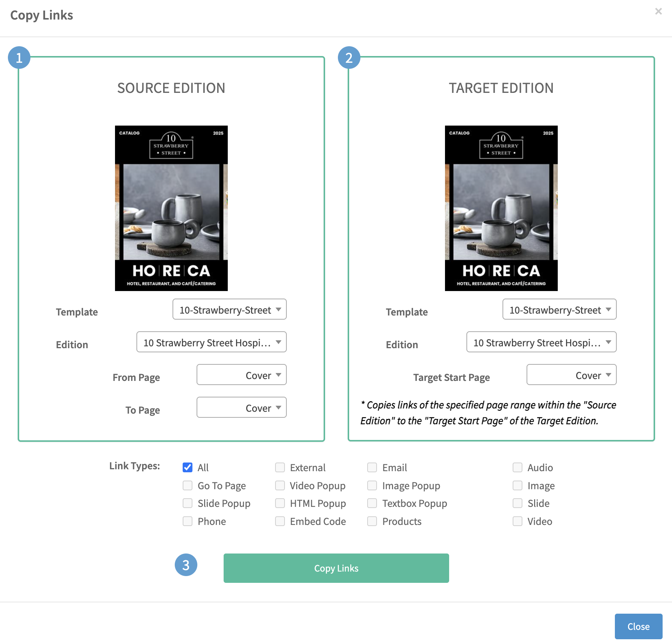This screenshot has width=672, height=643.
Task: Expand the To Page dropdown
Action: tap(241, 408)
